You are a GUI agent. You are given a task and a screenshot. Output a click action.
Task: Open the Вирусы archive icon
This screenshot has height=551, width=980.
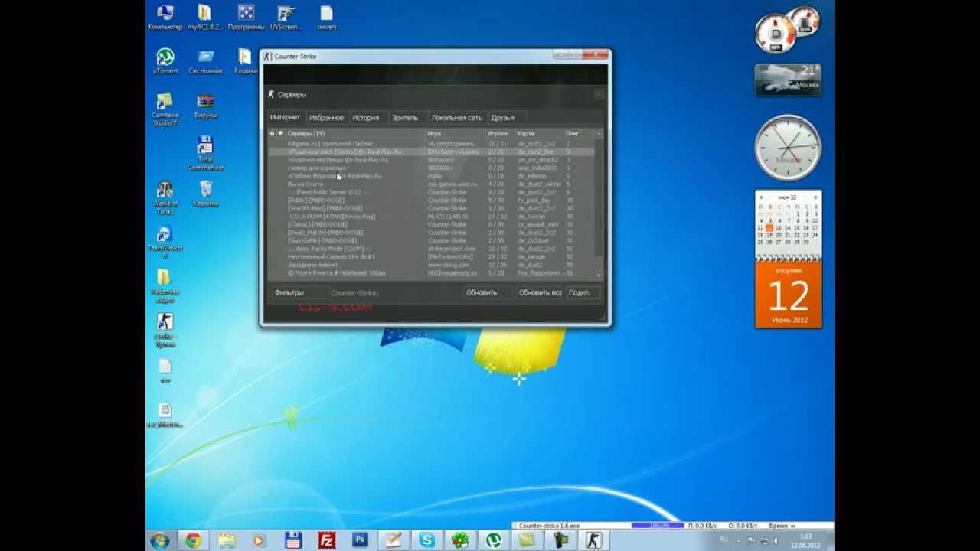coord(205,106)
